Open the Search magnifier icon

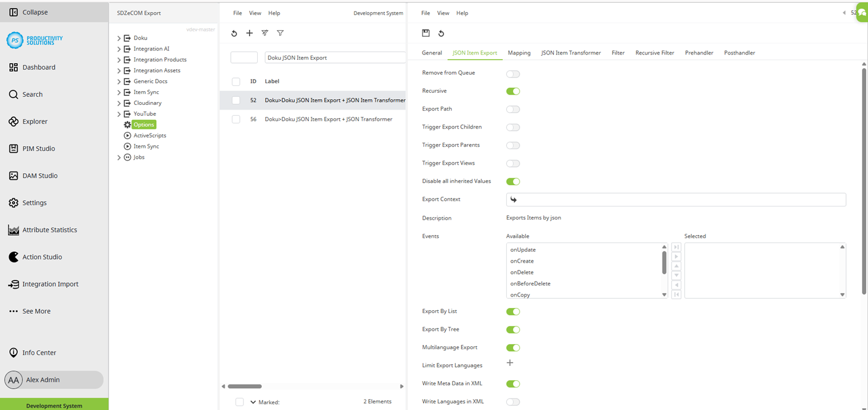point(13,95)
